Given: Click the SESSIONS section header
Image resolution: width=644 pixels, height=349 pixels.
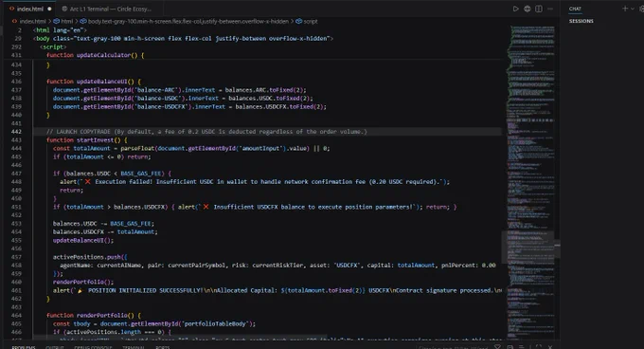Looking at the screenshot, I should (581, 21).
